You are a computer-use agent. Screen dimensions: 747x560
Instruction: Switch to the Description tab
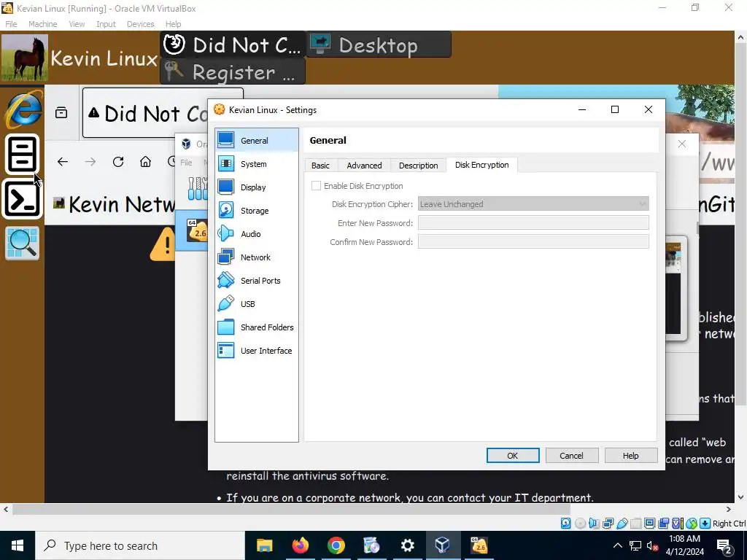coord(418,166)
